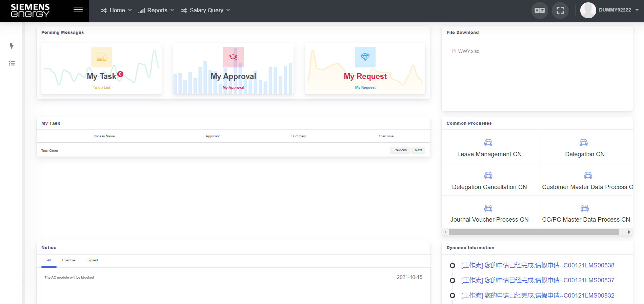Open workflow message C00121LMS00838
Screen dimensions: 644x304
[538, 265]
